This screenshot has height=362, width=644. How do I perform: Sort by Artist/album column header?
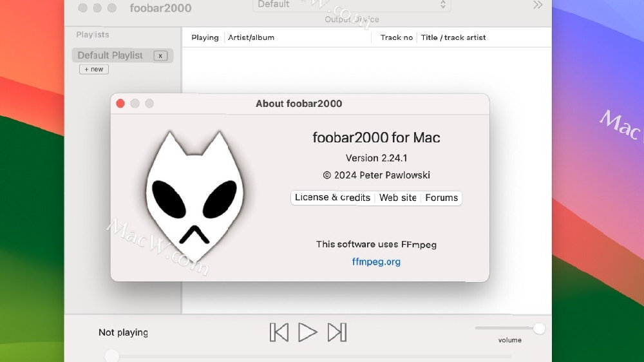(251, 37)
